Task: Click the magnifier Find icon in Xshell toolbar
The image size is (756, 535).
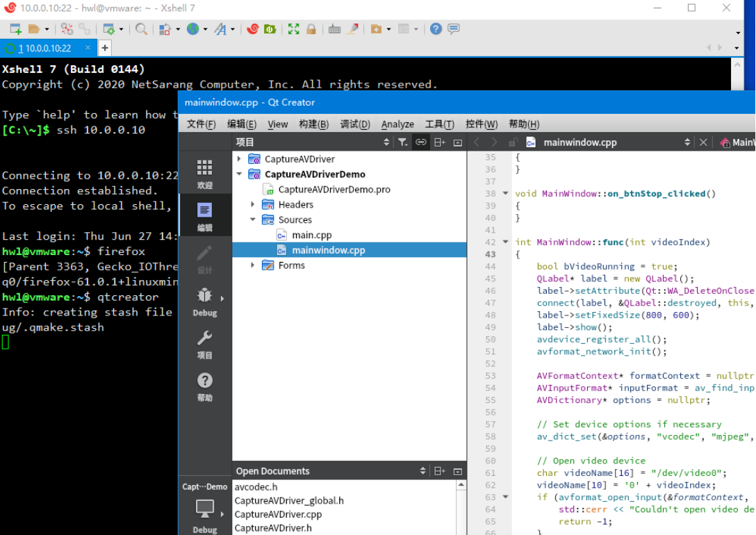Action: pyautogui.click(x=141, y=29)
